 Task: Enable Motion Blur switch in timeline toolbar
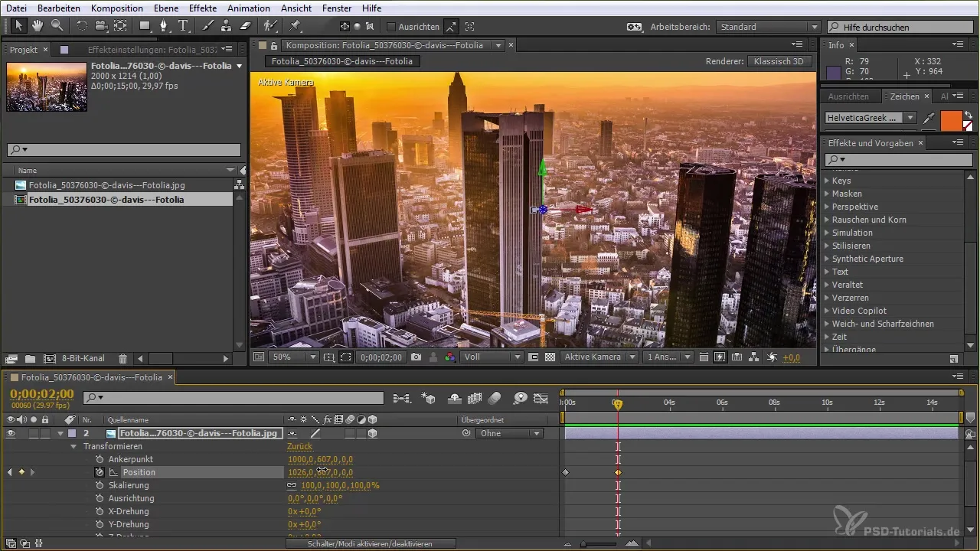(494, 398)
